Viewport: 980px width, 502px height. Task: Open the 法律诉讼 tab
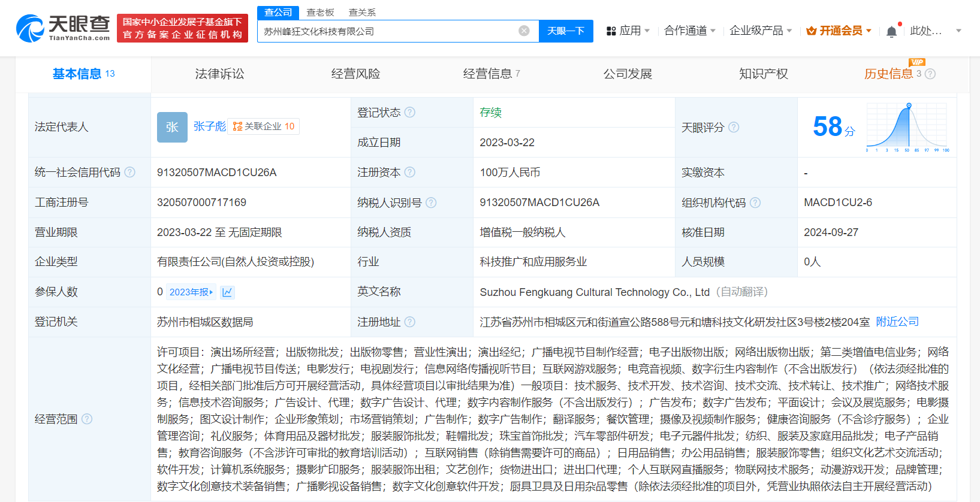point(219,74)
